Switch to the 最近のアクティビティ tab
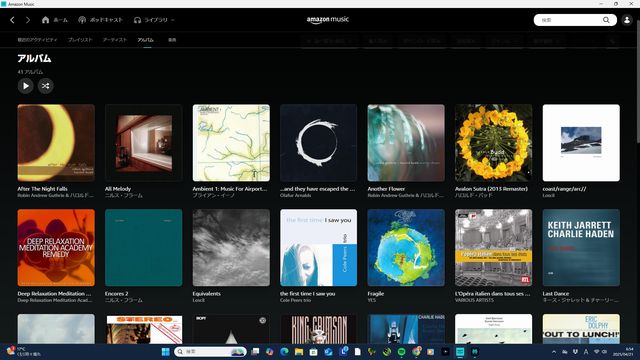This screenshot has width=640, height=360. coord(37,40)
